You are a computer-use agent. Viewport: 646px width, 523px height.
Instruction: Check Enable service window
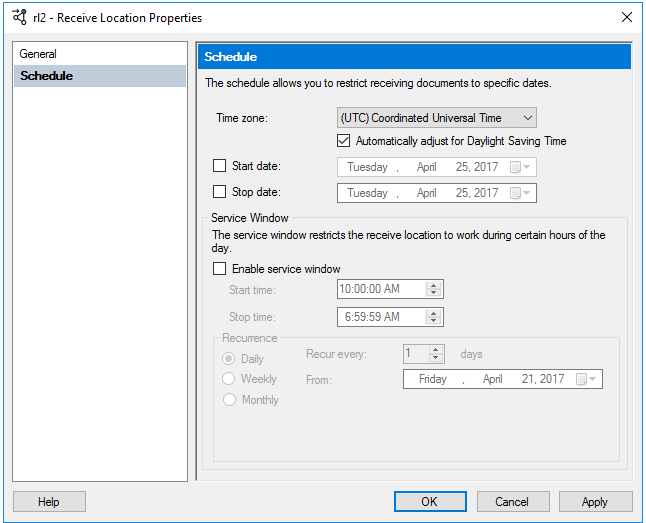[220, 269]
